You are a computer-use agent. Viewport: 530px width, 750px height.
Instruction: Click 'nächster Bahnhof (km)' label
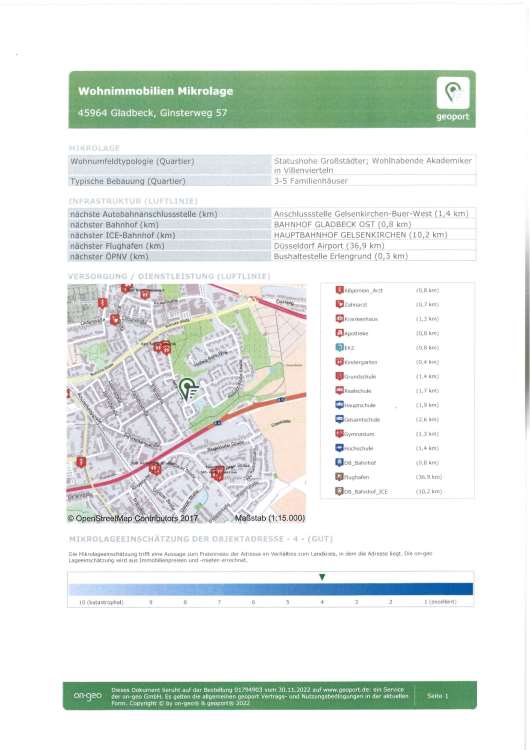tap(114, 224)
